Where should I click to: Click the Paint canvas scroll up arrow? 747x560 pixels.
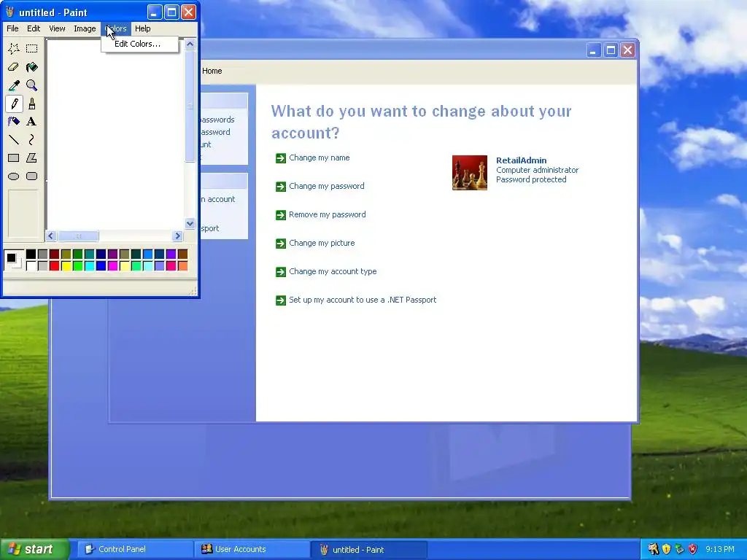[190, 44]
